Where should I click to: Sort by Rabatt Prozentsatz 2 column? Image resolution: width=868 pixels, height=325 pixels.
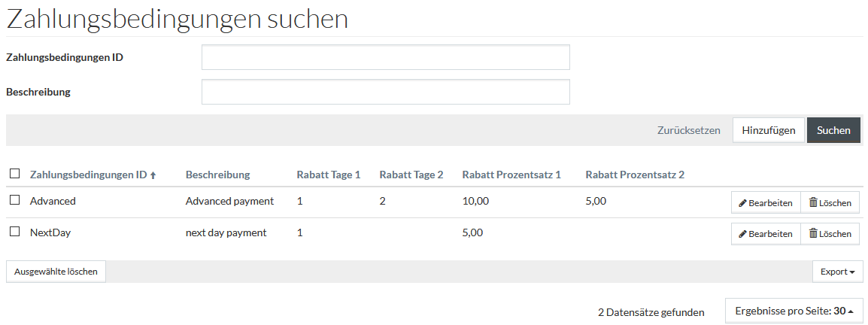pos(635,175)
